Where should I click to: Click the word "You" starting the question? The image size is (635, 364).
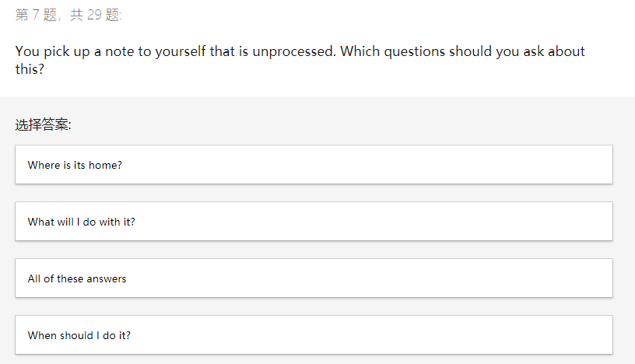click(x=27, y=52)
